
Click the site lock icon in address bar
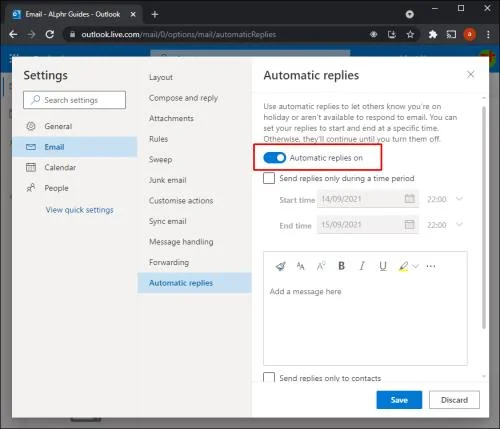click(x=72, y=34)
